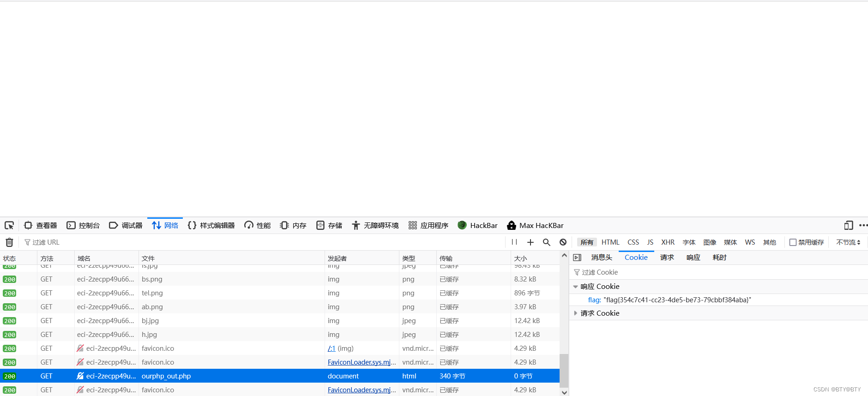Image resolution: width=868 pixels, height=396 pixels.
Task: Open network search with magnifier icon
Action: point(547,242)
